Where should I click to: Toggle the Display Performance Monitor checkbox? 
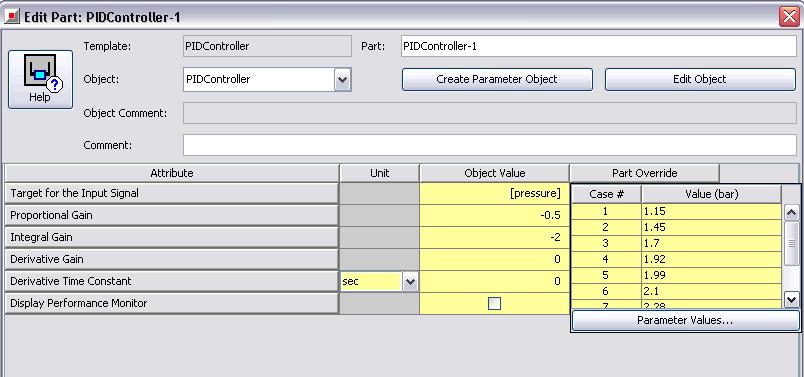494,304
